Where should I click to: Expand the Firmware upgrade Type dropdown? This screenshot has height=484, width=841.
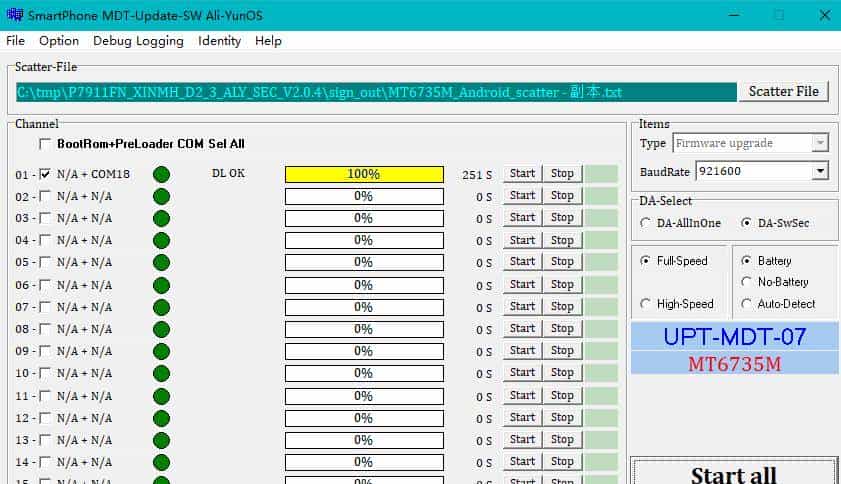pos(820,143)
